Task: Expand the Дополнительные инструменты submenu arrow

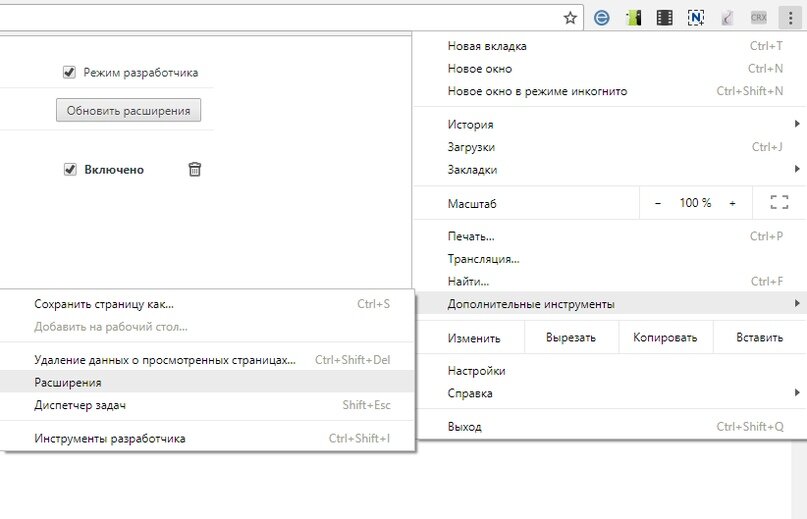Action: [x=797, y=303]
